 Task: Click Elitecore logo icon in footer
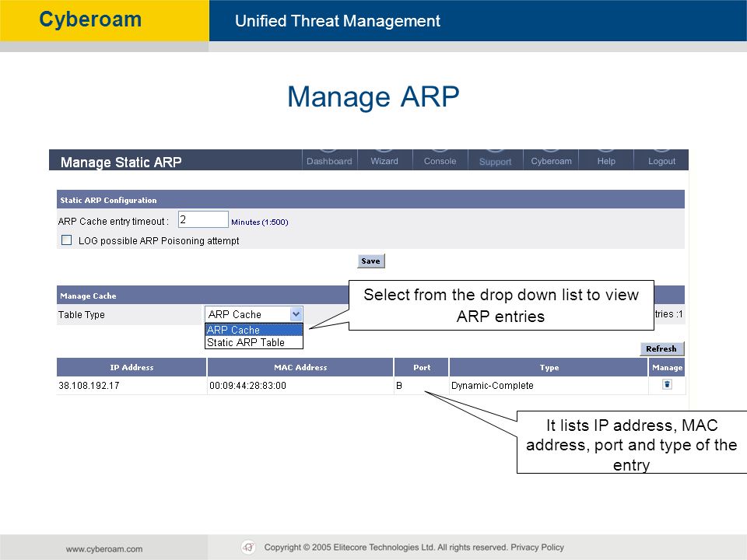click(248, 547)
